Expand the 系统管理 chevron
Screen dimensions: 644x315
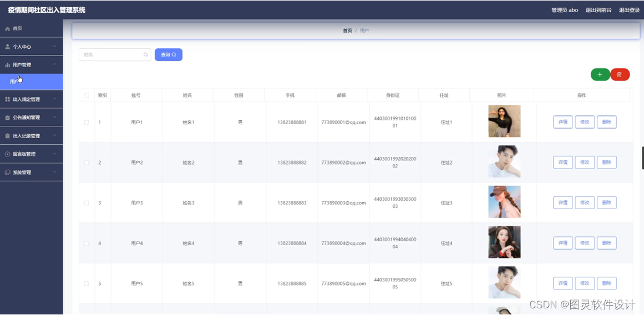pos(54,172)
